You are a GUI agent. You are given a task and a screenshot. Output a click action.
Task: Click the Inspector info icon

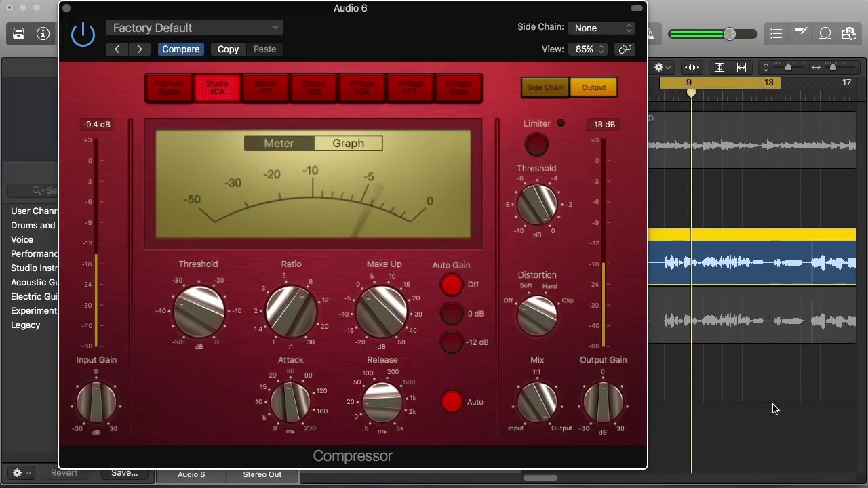point(43,33)
